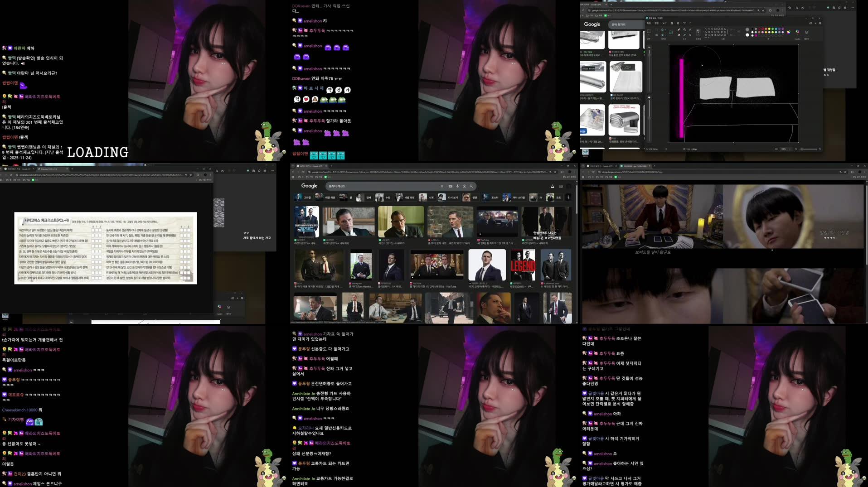
Task: Clear the search query with the X button
Action: pyautogui.click(x=442, y=186)
